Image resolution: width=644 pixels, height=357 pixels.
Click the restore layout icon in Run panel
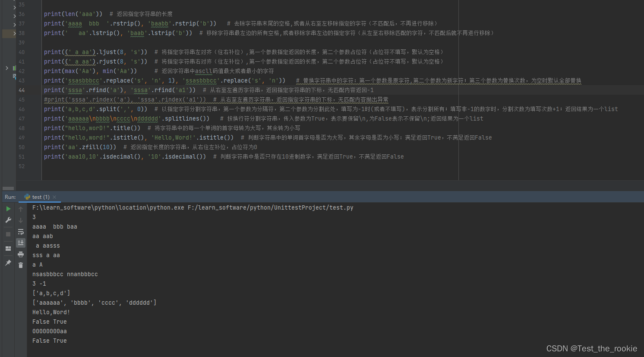click(8, 249)
